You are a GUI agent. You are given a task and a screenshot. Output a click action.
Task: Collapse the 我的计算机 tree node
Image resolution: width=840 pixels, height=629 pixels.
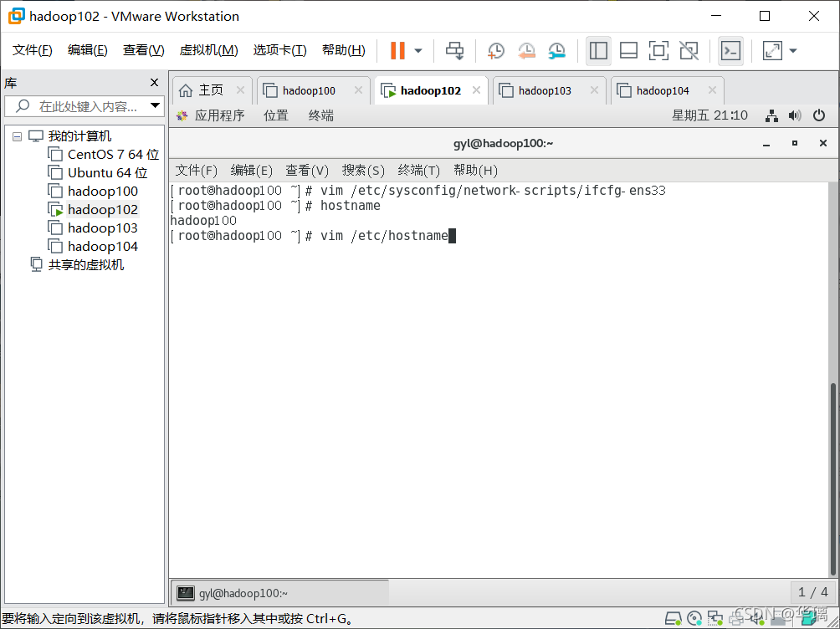pyautogui.click(x=17, y=136)
